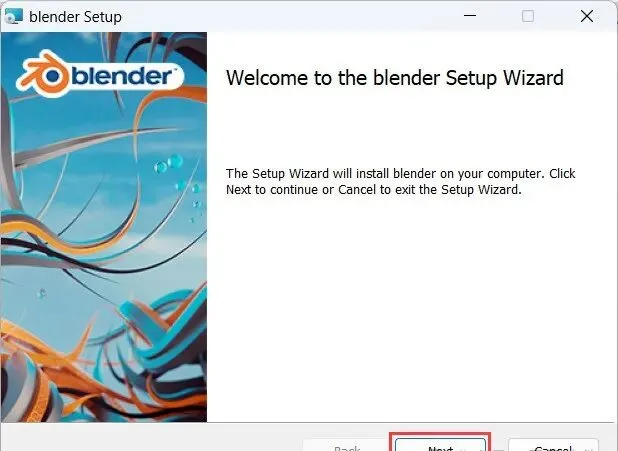This screenshot has height=451, width=618.
Task: Click the orange Blender logo symbol
Action: pyautogui.click(x=45, y=74)
